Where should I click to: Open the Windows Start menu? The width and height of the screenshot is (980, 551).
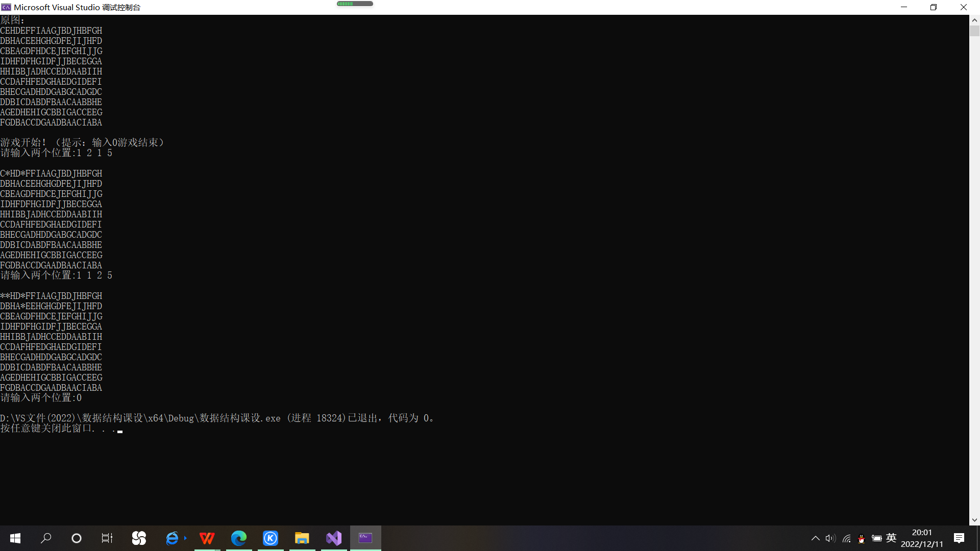click(x=15, y=538)
